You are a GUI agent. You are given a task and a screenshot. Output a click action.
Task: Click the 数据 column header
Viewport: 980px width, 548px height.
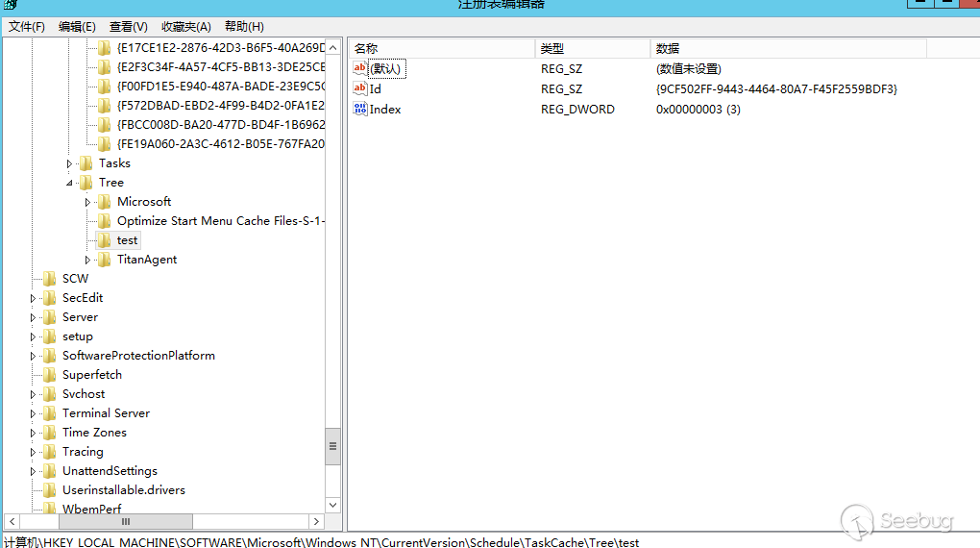[x=788, y=48]
